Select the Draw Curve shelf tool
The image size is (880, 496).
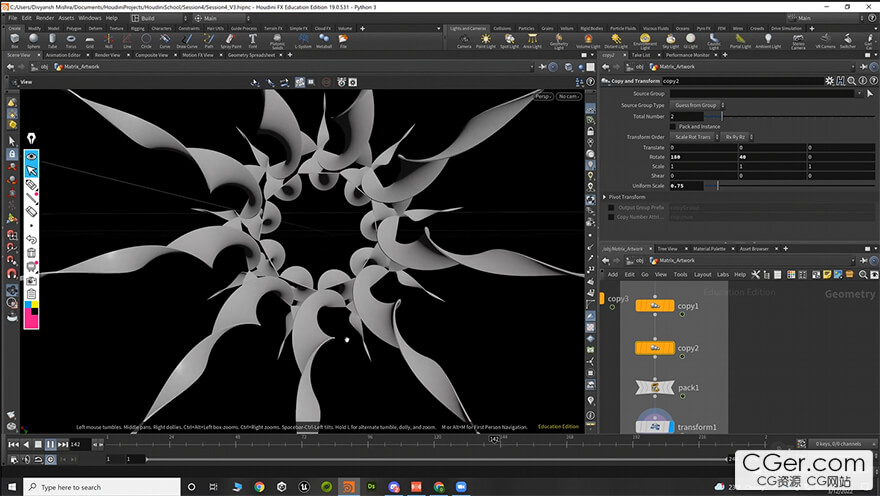pyautogui.click(x=187, y=40)
